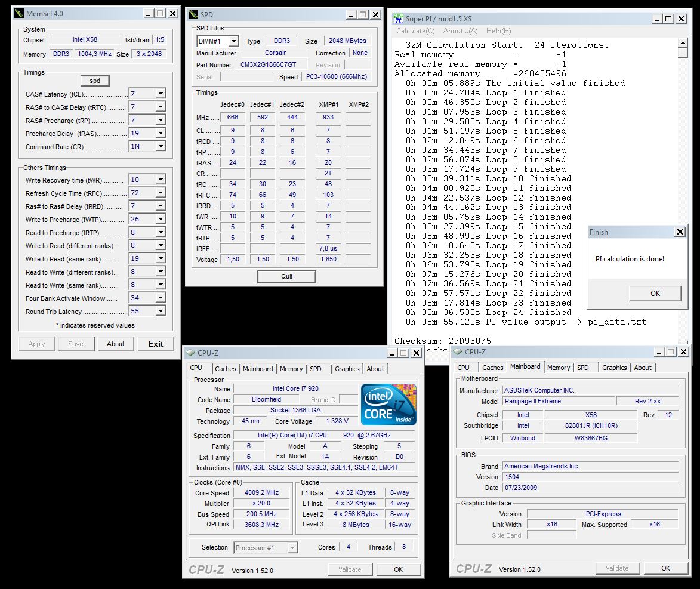Screen dimensions: 700x589
Task: Click the 4009.2 MHz core speed value
Action: (x=261, y=492)
